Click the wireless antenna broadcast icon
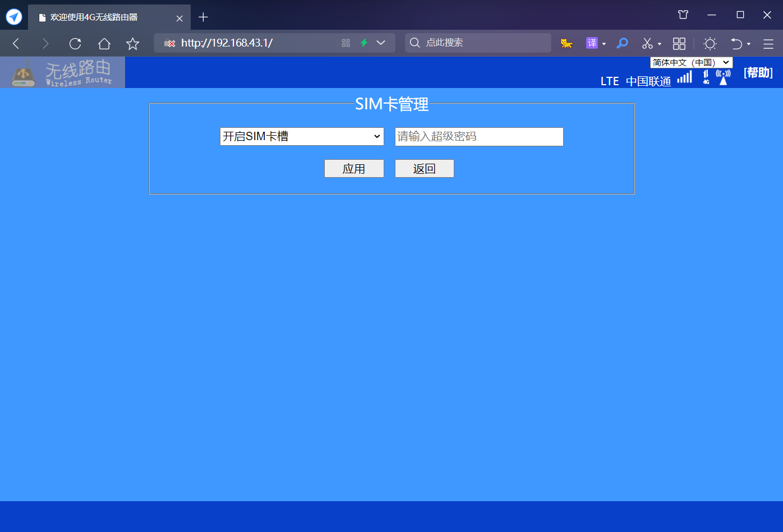The width and height of the screenshot is (783, 532). [724, 77]
